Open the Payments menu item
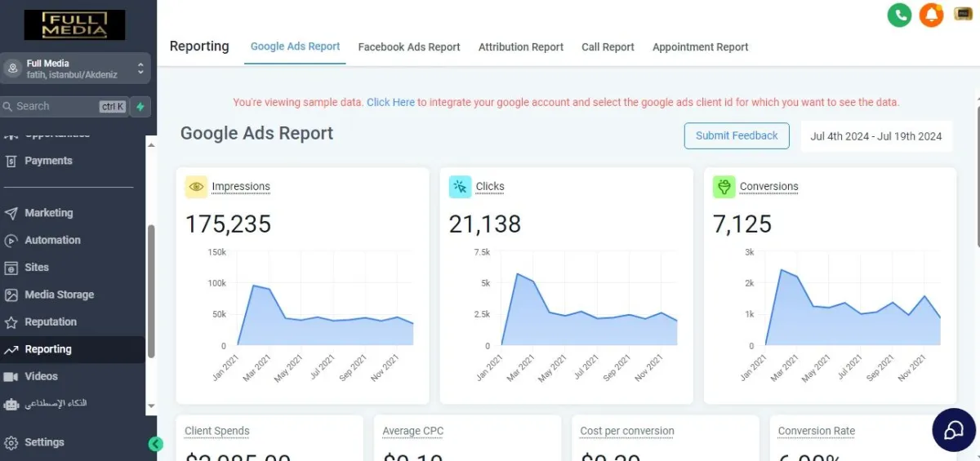The width and height of the screenshot is (980, 461). point(48,161)
